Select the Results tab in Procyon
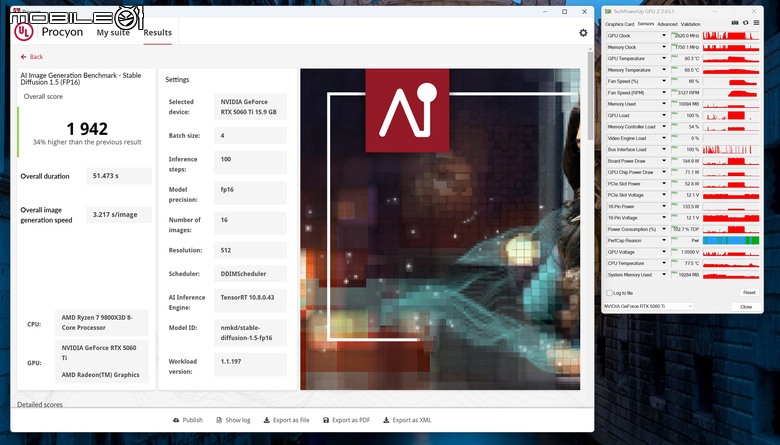Screen dimensions: 780x445 coord(158,33)
